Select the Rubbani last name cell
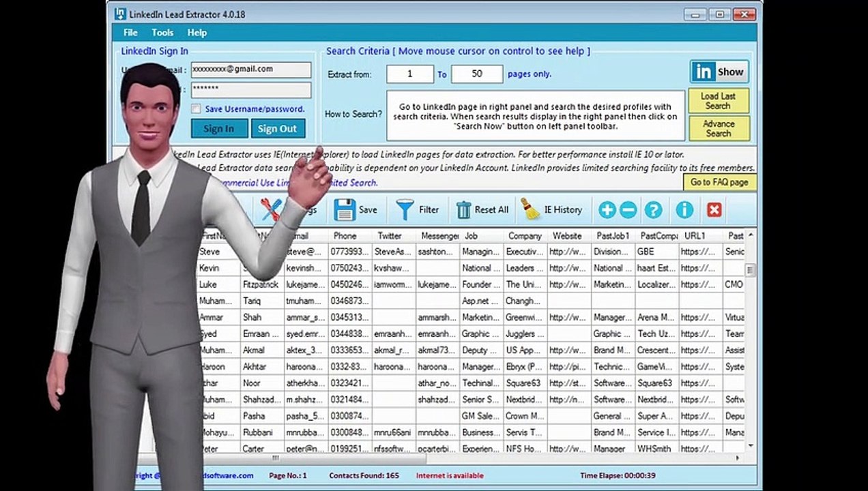Screen dimensions: 868x491 click(263, 432)
